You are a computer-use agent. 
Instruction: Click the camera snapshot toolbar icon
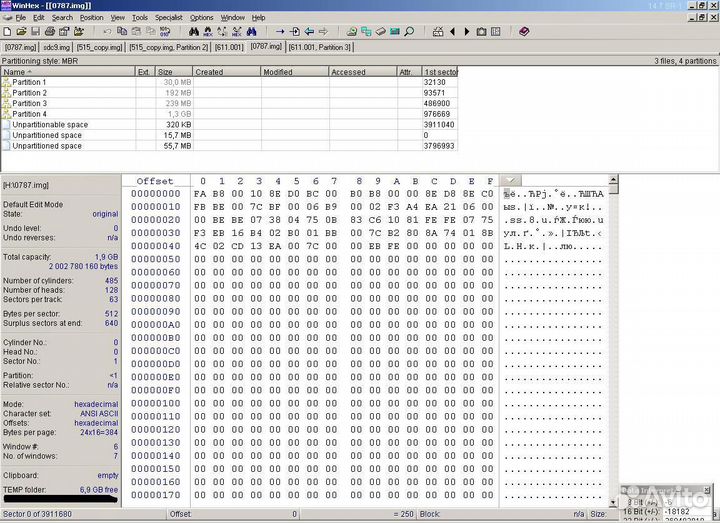481,32
